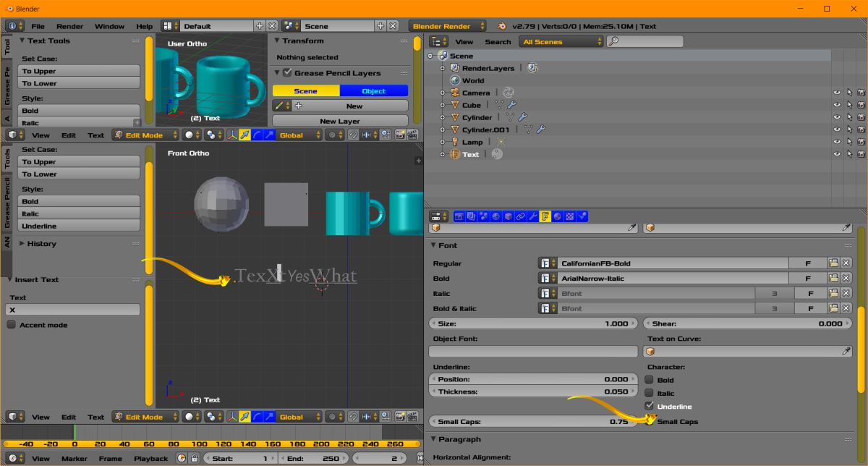The width and height of the screenshot is (868, 466).
Task: Collapse the Font panel
Action: tap(433, 245)
